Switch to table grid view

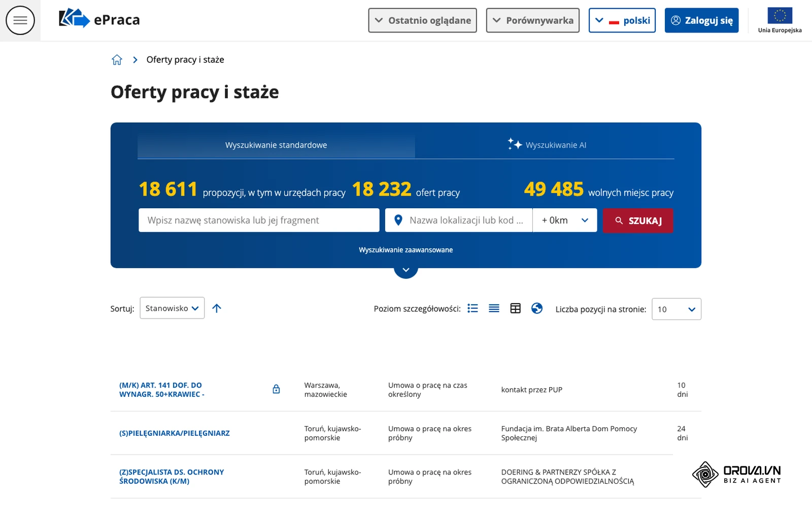515,308
